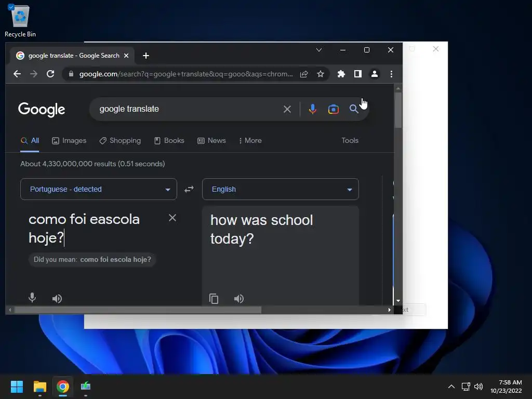Screen dimensions: 532x399
Task: Click into the Google search input
Action: click(188, 109)
